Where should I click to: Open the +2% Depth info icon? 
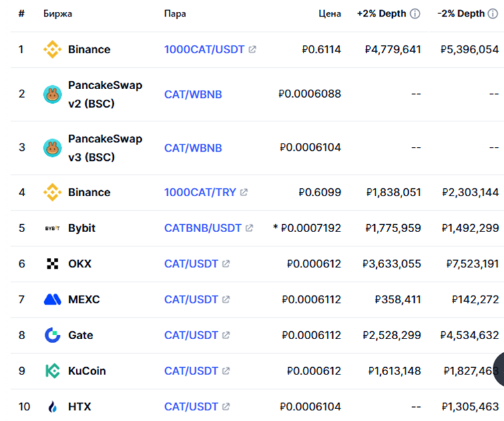tap(415, 14)
